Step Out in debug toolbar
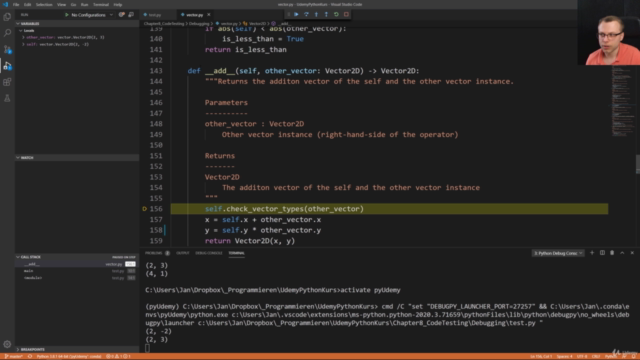The height and width of the screenshot is (360, 640). click(x=326, y=14)
